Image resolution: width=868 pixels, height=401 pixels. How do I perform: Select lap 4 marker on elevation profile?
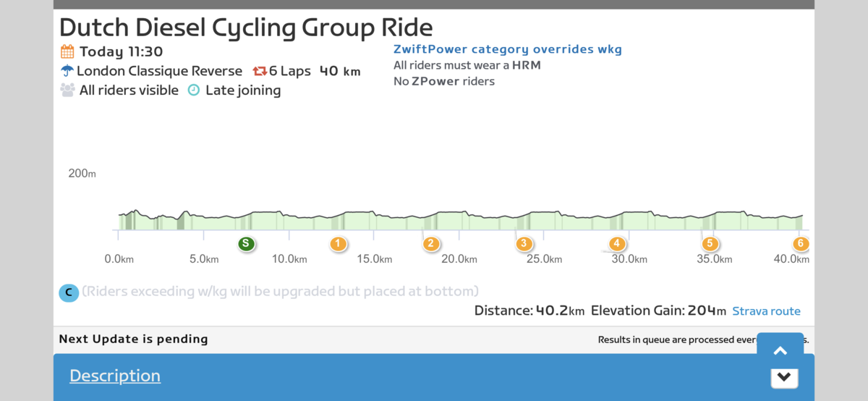(617, 244)
